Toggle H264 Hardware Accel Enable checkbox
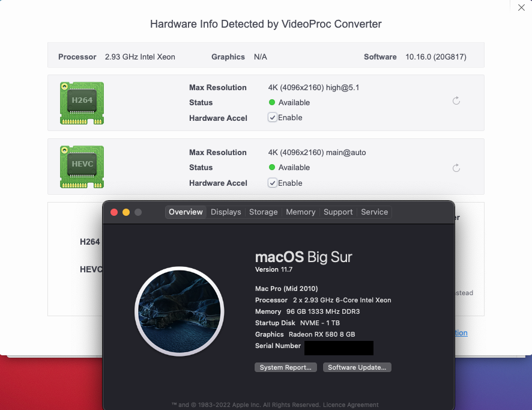The height and width of the screenshot is (410, 532). pyautogui.click(x=272, y=118)
